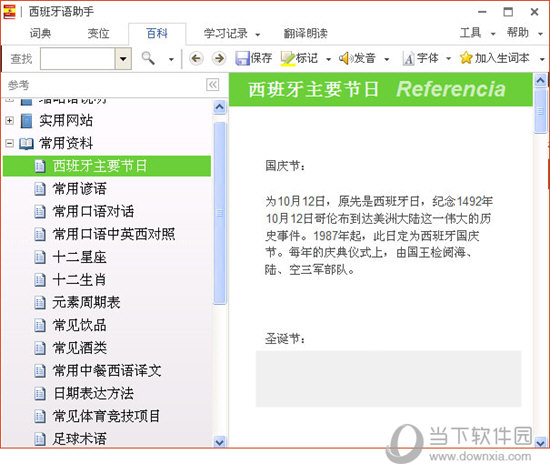Click the blue book icon beside 实用网站
This screenshot has height=464, width=550.
[26, 121]
